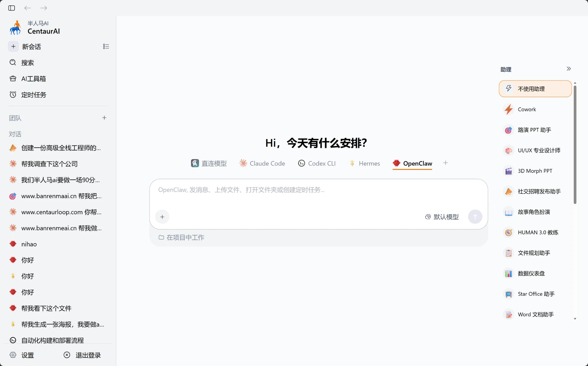Go forward with the right arrow

(x=44, y=8)
